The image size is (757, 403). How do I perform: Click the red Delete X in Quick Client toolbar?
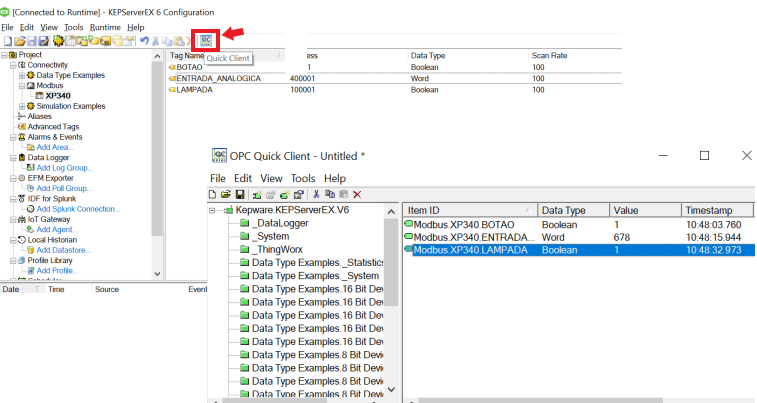(356, 194)
